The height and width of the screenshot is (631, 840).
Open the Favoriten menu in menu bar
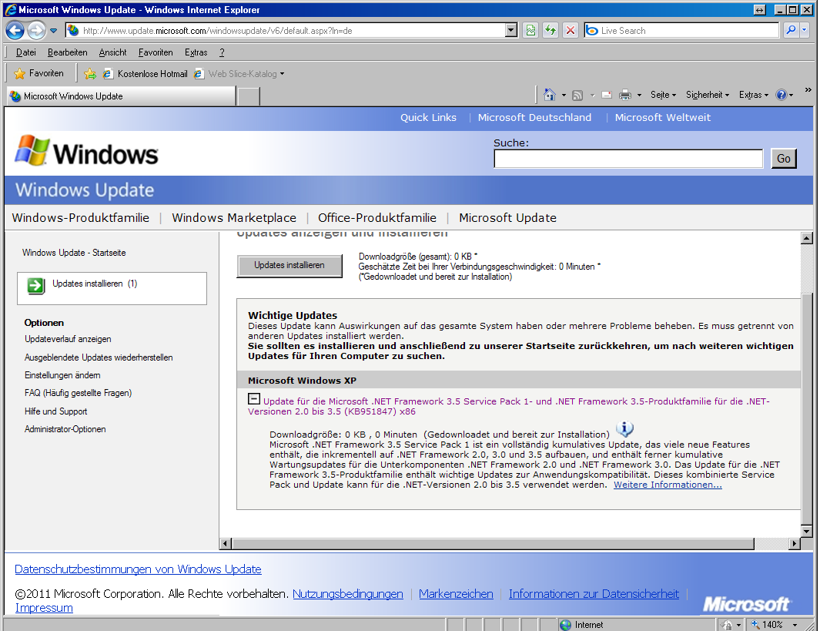pos(156,52)
